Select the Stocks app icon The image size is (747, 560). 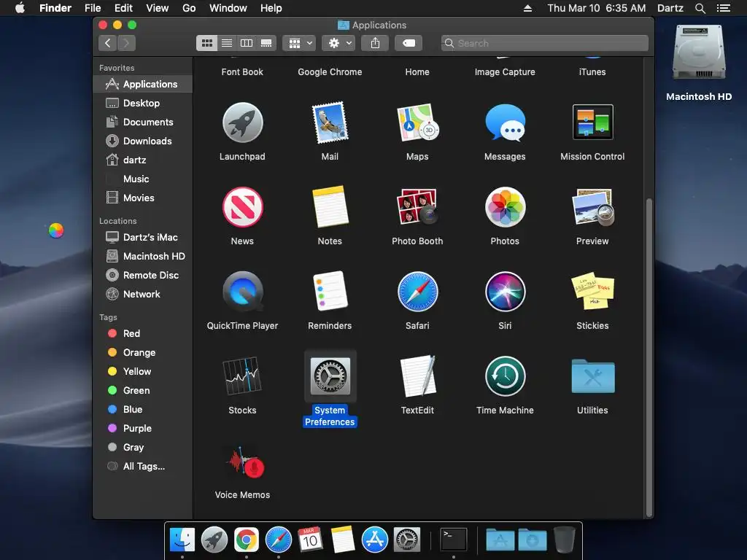(242, 376)
